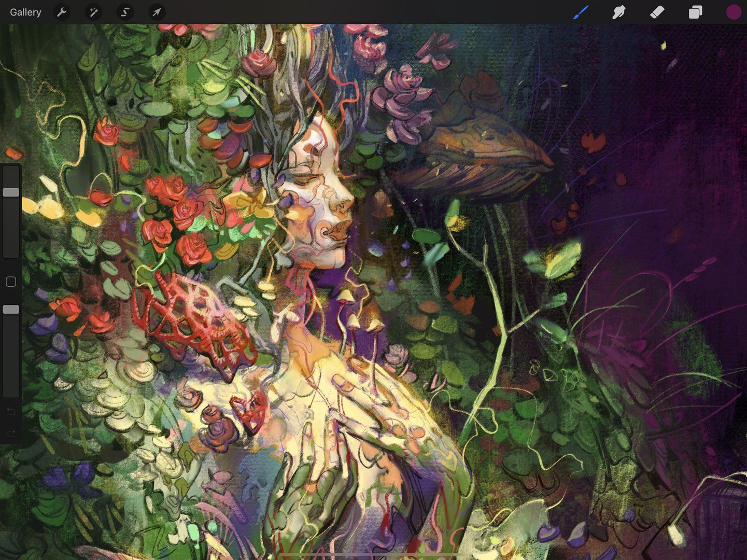Viewport: 747px width, 560px height.
Task: Adjust the brush size slider handle
Action: [10, 192]
